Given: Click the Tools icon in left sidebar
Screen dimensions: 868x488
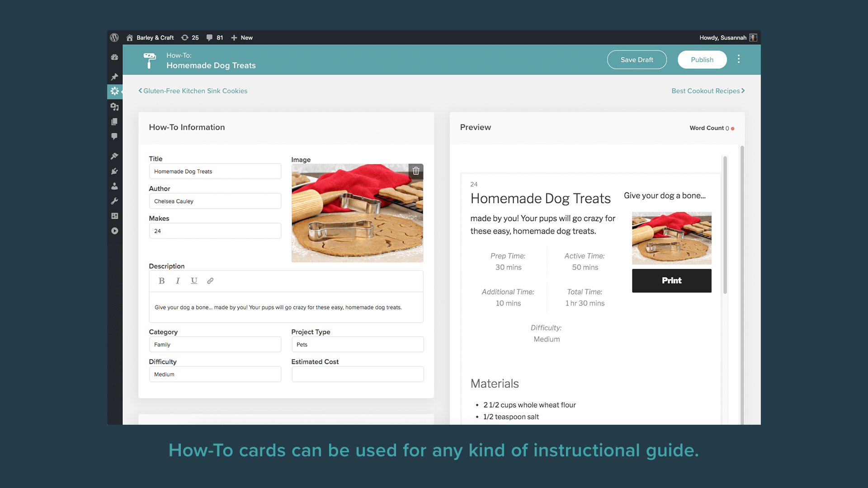Looking at the screenshot, I should click(114, 201).
